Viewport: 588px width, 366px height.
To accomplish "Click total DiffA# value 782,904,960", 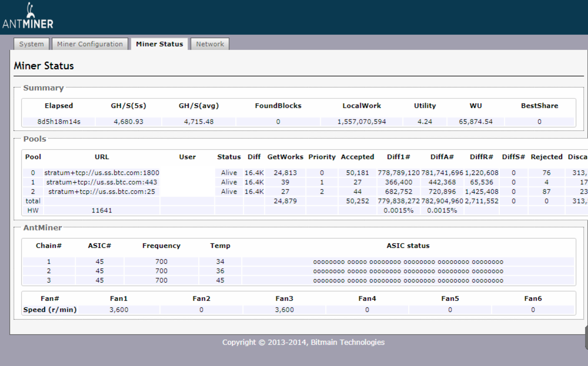I will coord(442,201).
